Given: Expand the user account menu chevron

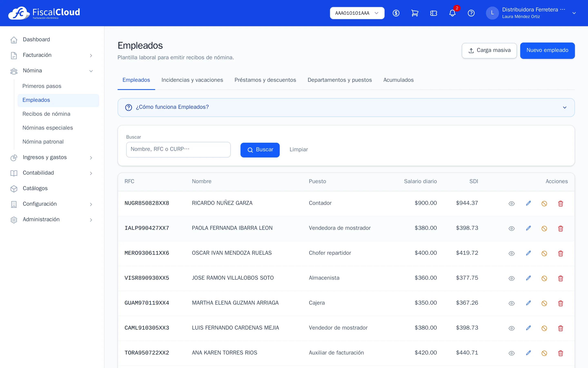Looking at the screenshot, I should 574,13.
